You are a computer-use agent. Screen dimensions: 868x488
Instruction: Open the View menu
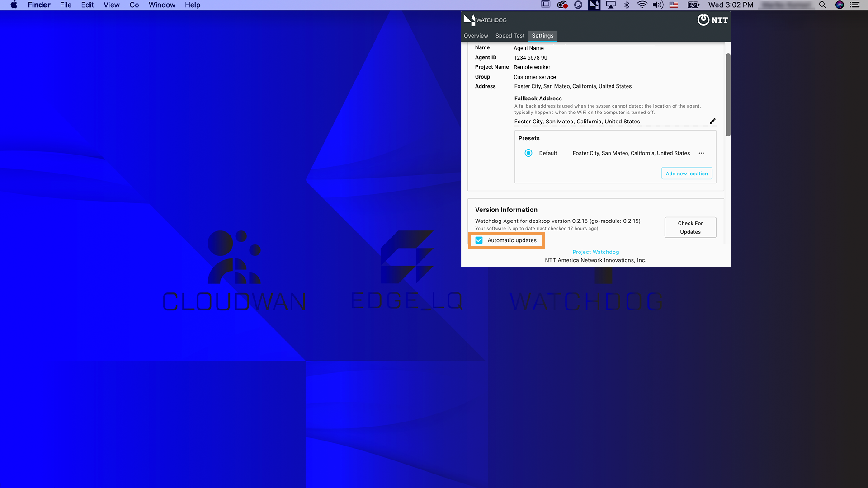111,5
